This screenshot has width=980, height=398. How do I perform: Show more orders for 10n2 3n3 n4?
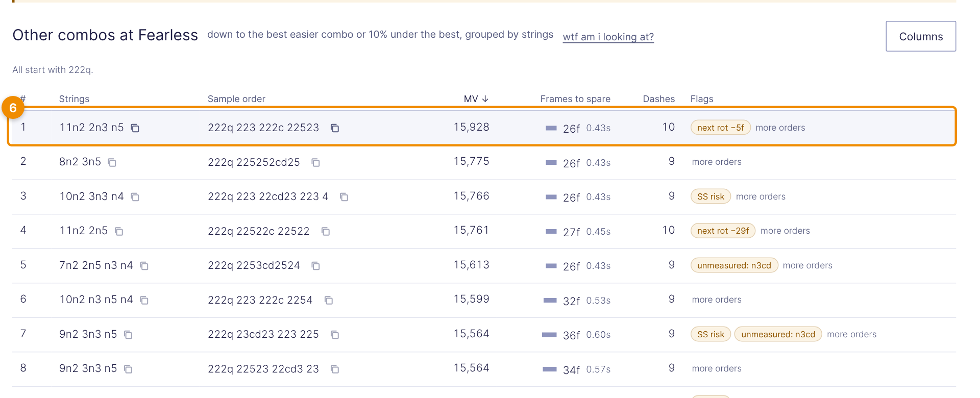(x=761, y=196)
